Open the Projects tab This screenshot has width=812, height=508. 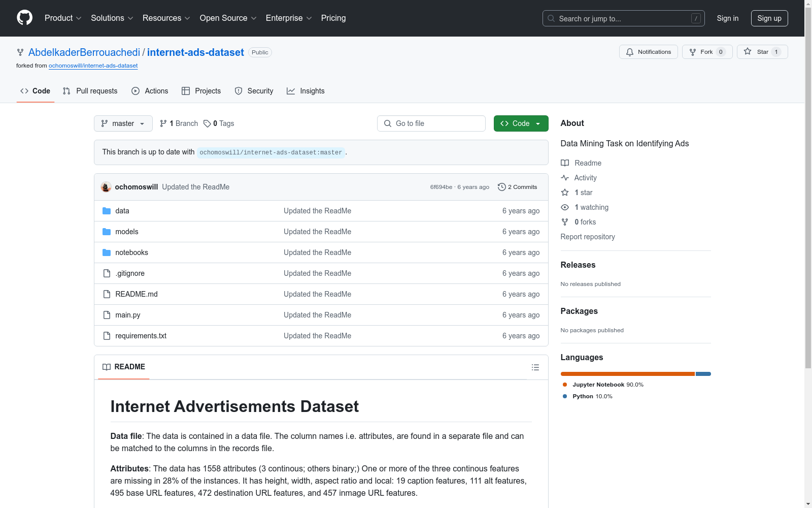(x=201, y=91)
